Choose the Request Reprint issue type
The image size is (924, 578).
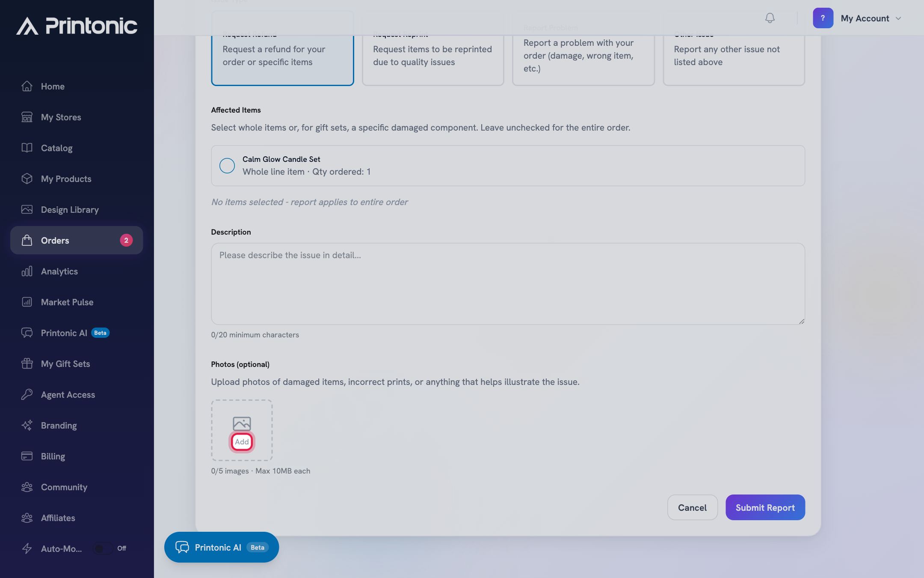tap(433, 48)
